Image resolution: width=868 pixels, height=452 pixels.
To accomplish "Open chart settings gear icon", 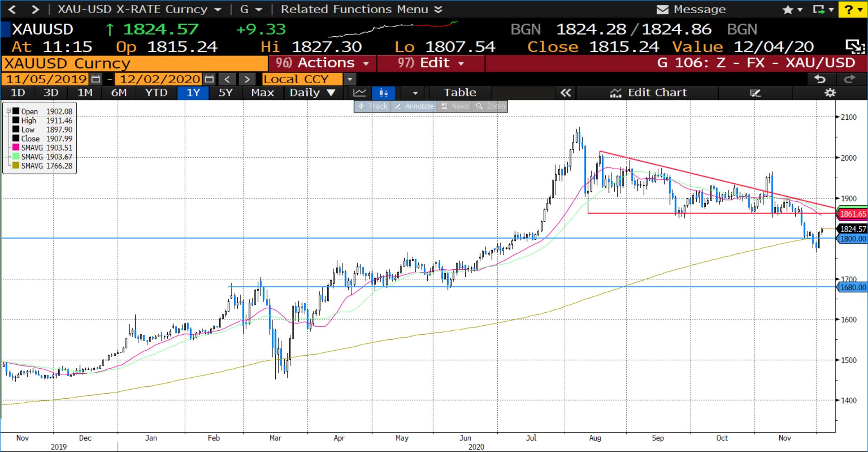I will [x=830, y=93].
